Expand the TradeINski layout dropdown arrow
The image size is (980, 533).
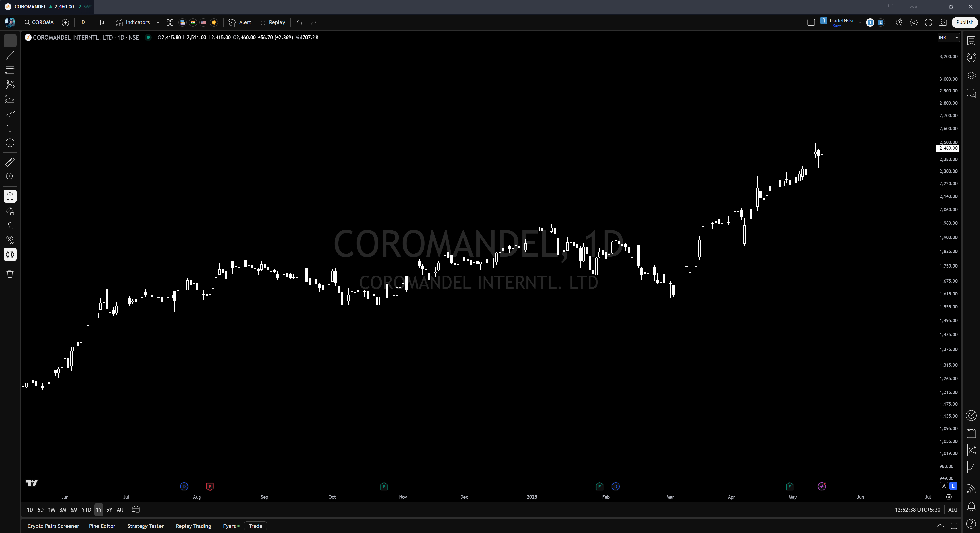tap(860, 22)
